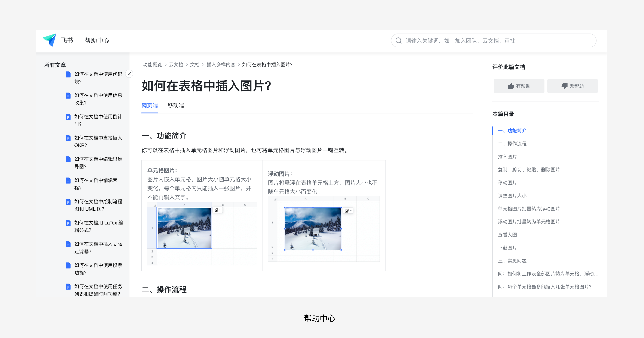Click thumbs-up icon for 有帮助

511,86
